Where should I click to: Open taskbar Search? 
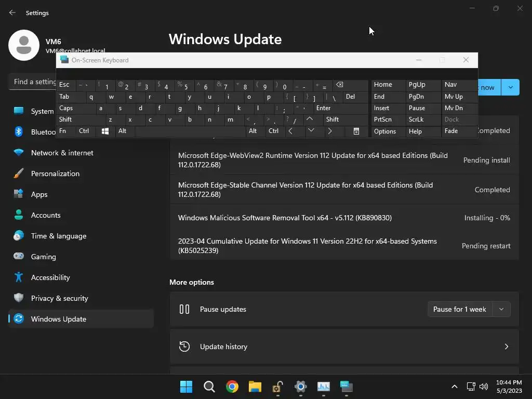[x=209, y=387]
